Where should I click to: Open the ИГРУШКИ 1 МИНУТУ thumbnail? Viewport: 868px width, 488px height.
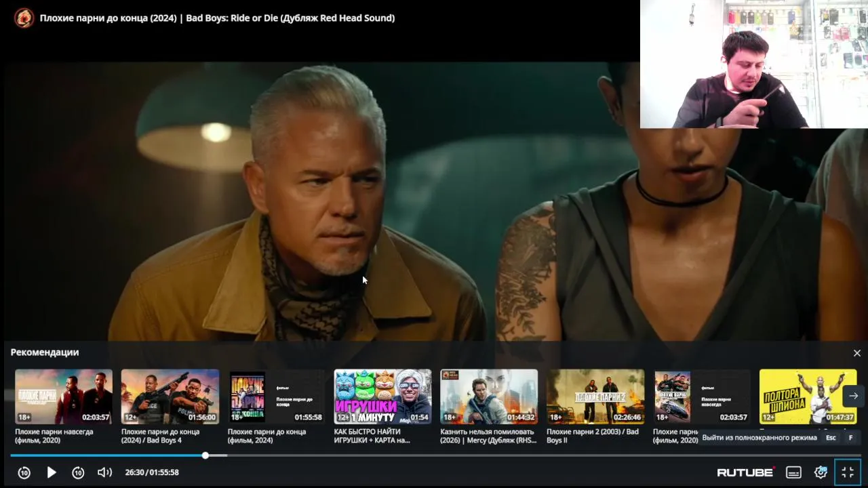coord(382,396)
